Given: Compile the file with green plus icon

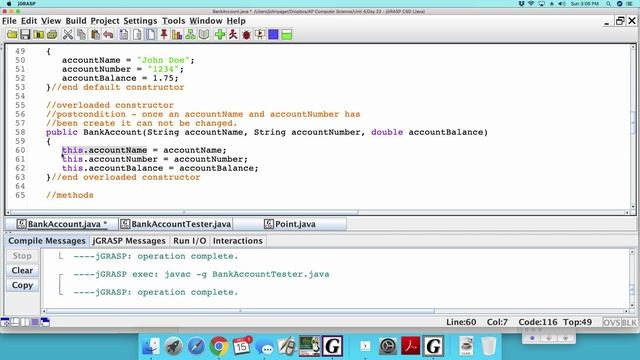Looking at the screenshot, I should click(220, 35).
